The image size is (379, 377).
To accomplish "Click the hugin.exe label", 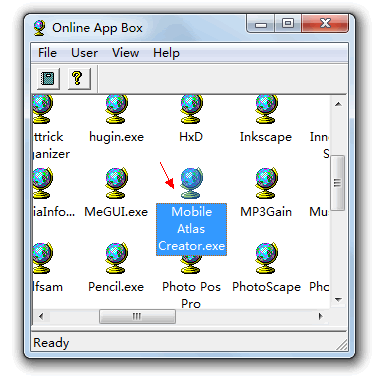I will click(116, 137).
